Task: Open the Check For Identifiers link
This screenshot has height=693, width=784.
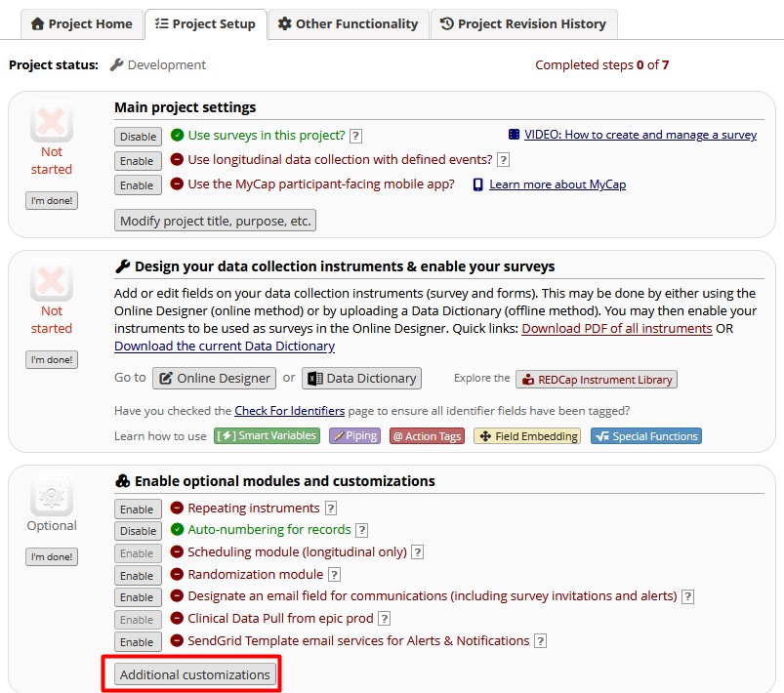Action: [289, 411]
